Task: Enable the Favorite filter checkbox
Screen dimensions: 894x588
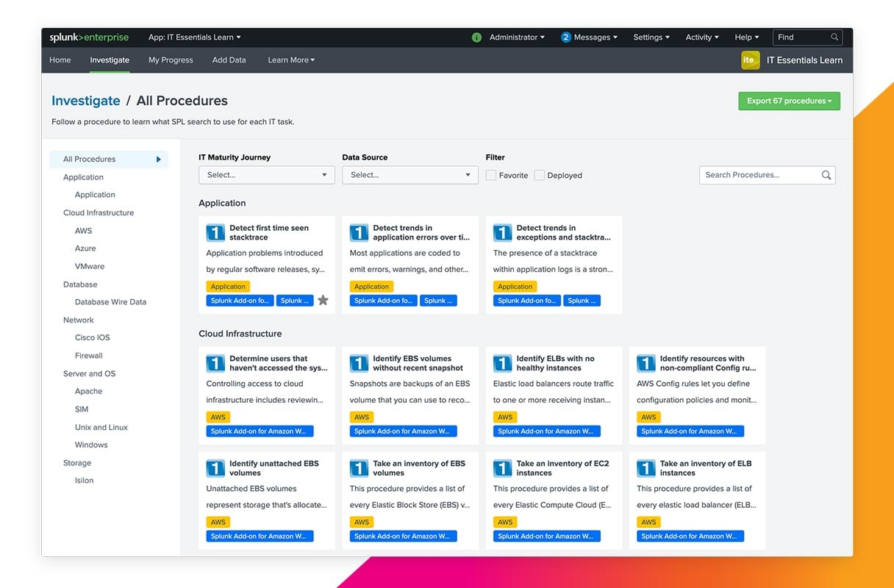Action: pyautogui.click(x=491, y=175)
